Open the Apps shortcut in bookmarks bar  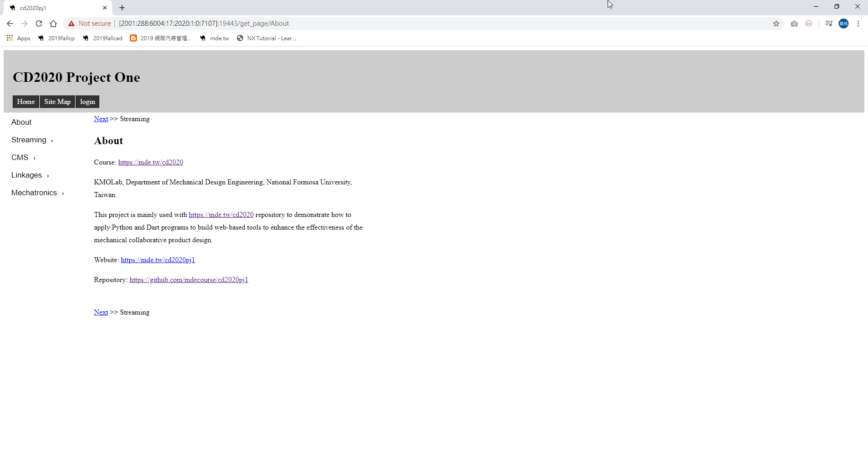pos(19,38)
